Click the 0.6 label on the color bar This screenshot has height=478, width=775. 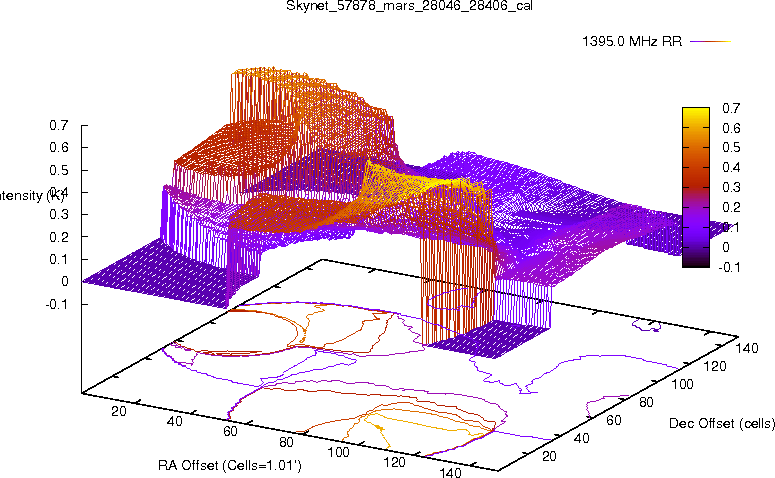point(731,128)
